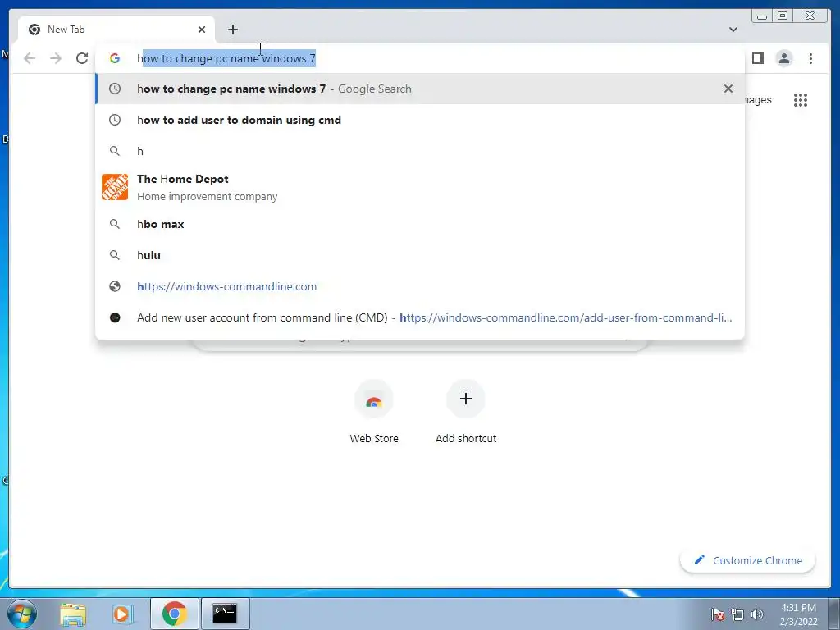Close the New Tab tab

pyautogui.click(x=202, y=30)
